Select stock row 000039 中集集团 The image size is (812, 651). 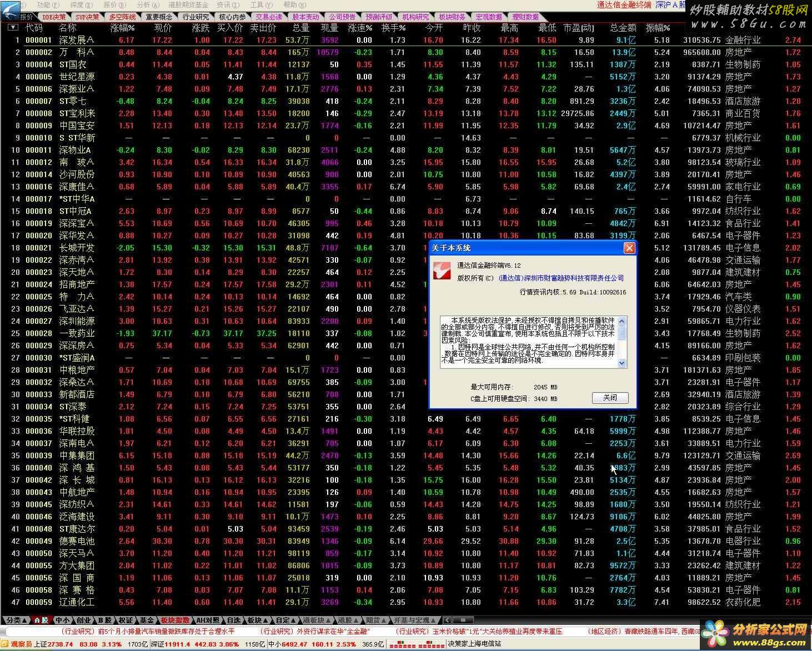[406, 455]
